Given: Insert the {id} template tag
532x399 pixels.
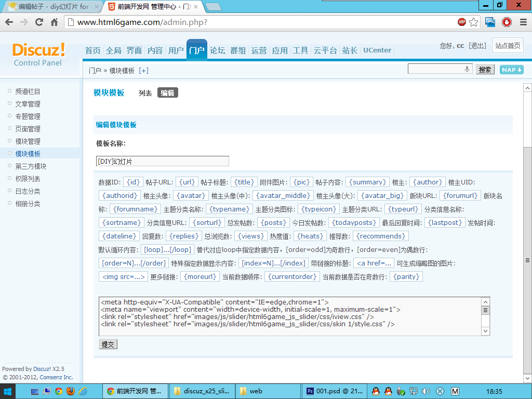Looking at the screenshot, I should tap(134, 182).
